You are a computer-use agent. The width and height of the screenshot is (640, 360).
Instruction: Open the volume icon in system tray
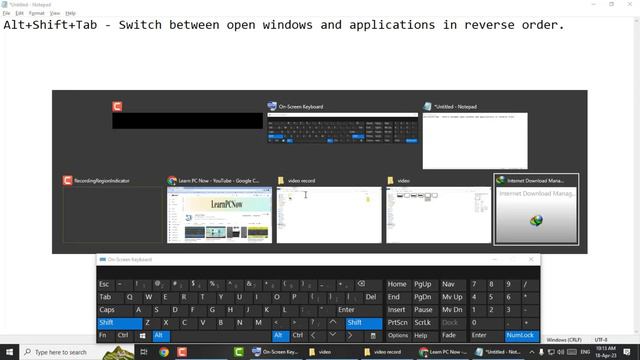coord(561,352)
